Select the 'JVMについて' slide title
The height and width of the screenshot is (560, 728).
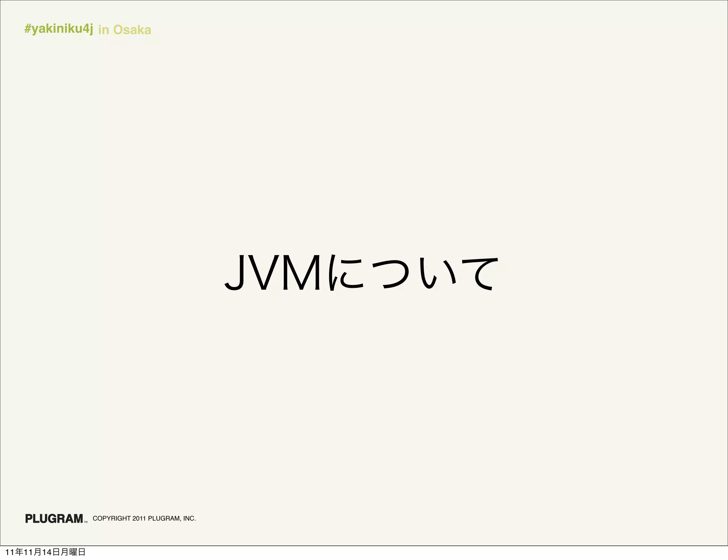point(361,273)
